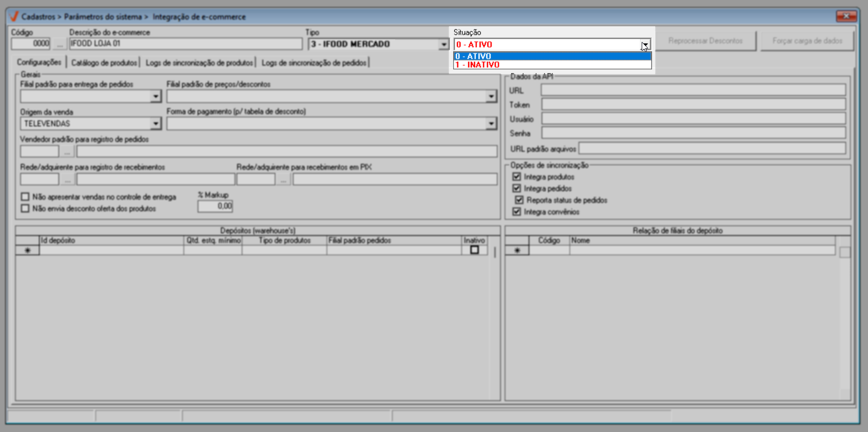
Task: Uncheck Reporta status de pedidos
Action: [519, 200]
